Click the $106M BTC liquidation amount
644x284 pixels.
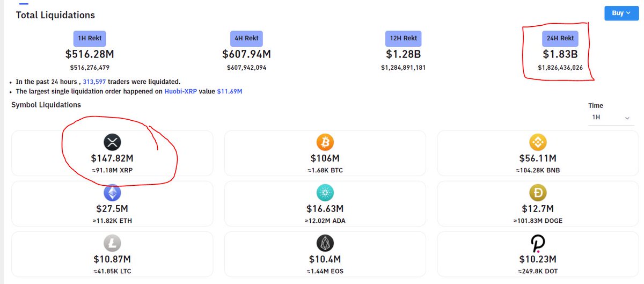(x=325, y=158)
